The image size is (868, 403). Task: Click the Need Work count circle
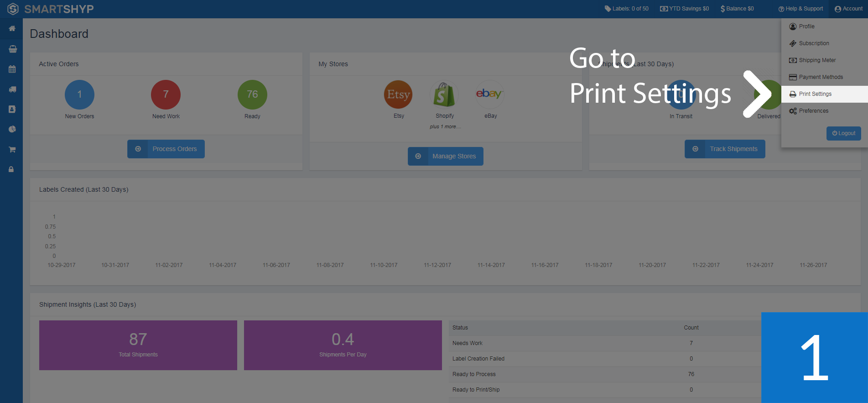click(166, 94)
